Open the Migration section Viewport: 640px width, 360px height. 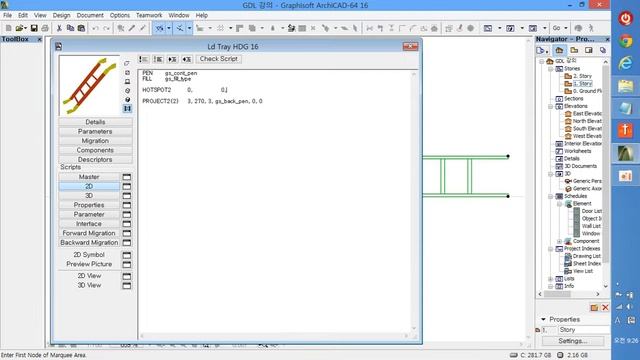95,141
